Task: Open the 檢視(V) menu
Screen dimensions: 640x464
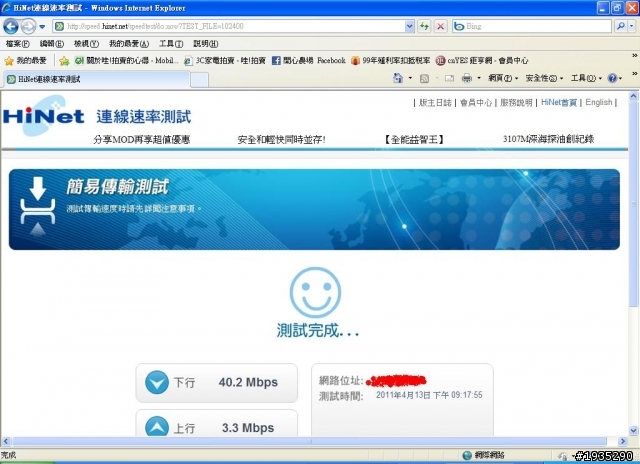Action: (86, 44)
